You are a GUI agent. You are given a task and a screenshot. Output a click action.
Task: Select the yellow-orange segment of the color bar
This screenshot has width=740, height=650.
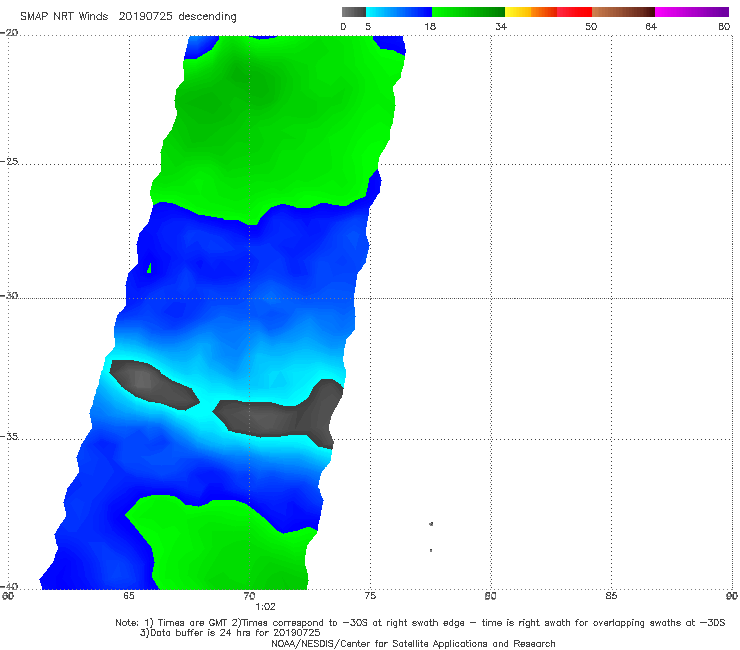[531, 12]
